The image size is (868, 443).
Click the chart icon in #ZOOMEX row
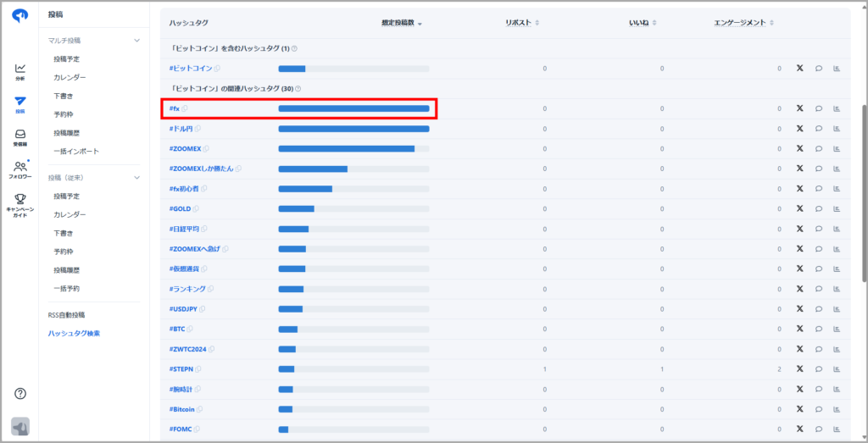coord(837,149)
